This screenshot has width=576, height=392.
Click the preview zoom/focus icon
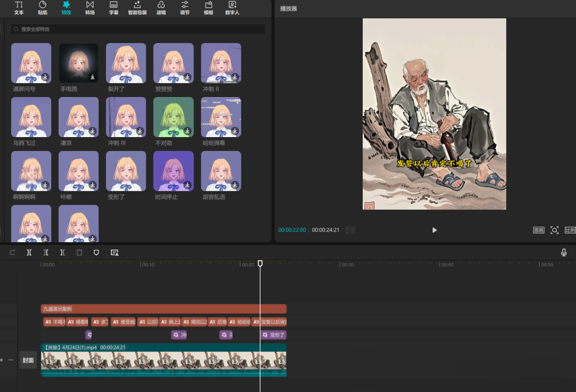(554, 230)
